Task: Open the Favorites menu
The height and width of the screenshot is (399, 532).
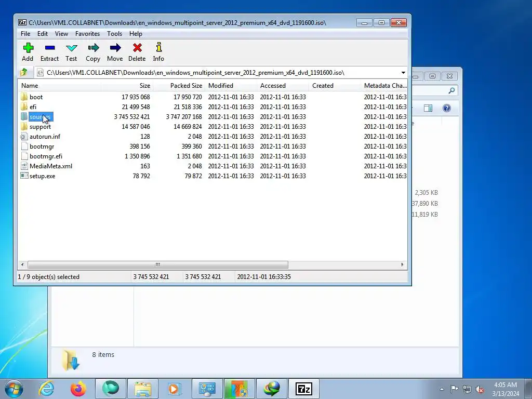Action: pyautogui.click(x=87, y=34)
